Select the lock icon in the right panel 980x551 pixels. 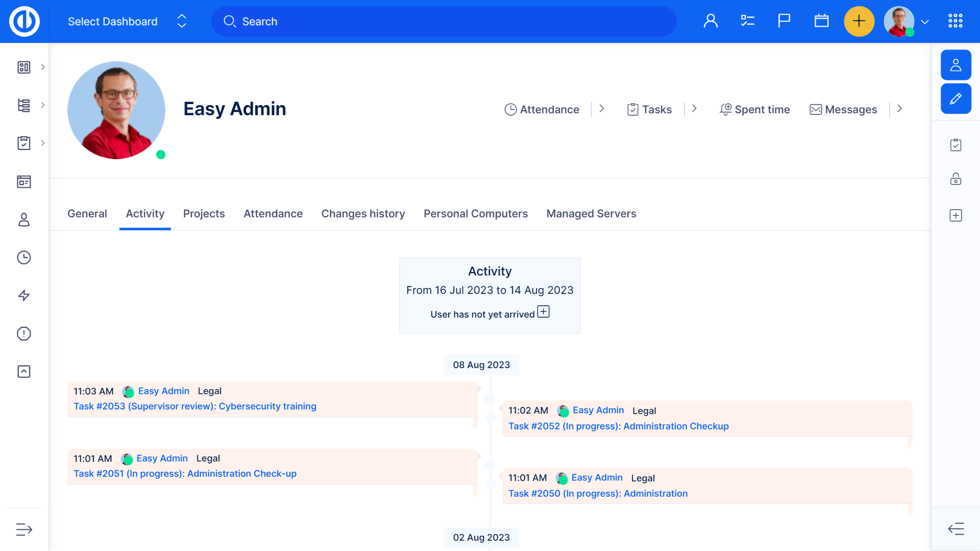click(955, 179)
